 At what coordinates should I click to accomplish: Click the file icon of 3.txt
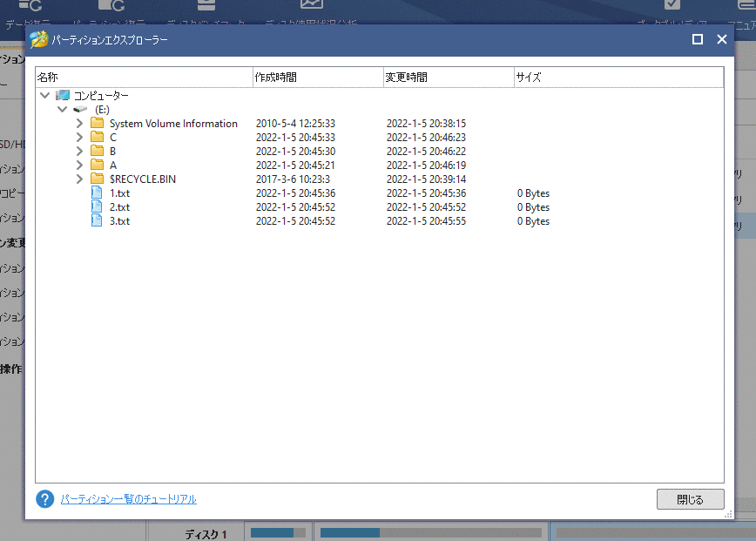point(98,221)
